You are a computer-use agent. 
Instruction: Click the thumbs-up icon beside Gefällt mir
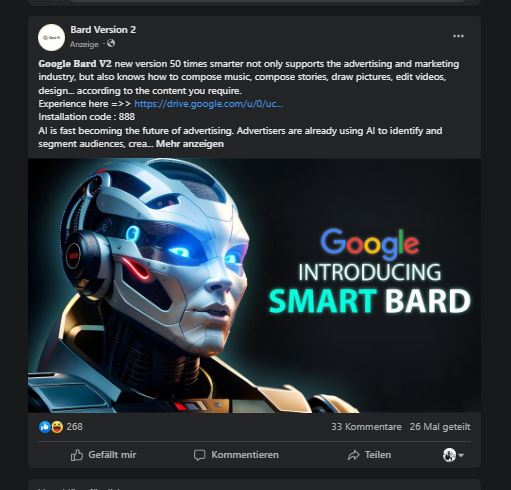(77, 455)
